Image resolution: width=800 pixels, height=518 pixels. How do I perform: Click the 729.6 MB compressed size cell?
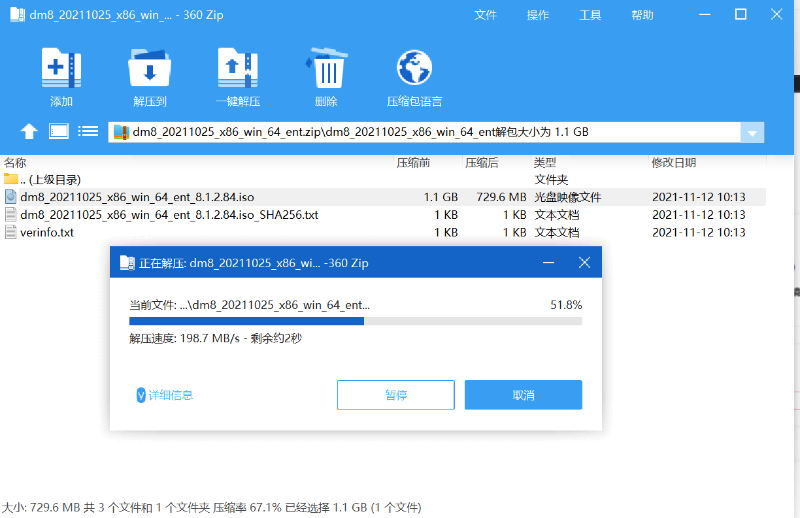[x=501, y=197]
